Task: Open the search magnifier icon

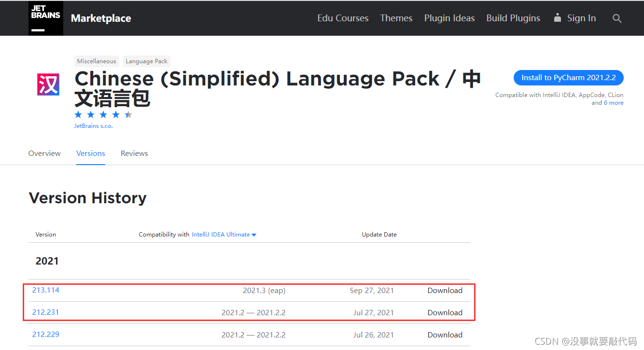Action: coord(617,18)
